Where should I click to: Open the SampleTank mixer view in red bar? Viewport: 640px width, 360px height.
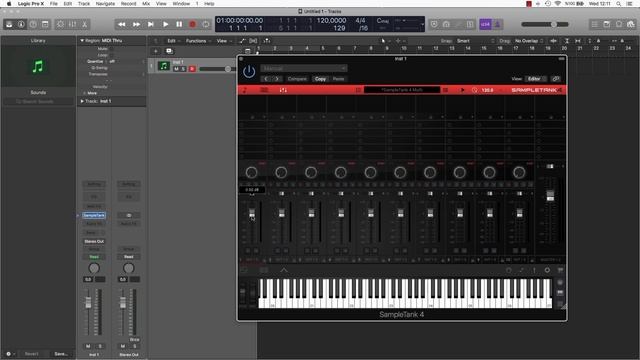(x=283, y=90)
